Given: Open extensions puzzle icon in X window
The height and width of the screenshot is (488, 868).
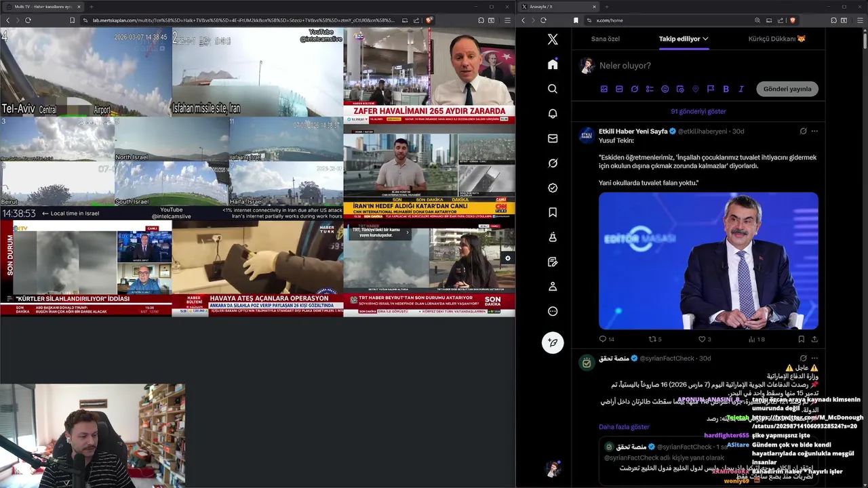Looking at the screenshot, I should click(833, 20).
